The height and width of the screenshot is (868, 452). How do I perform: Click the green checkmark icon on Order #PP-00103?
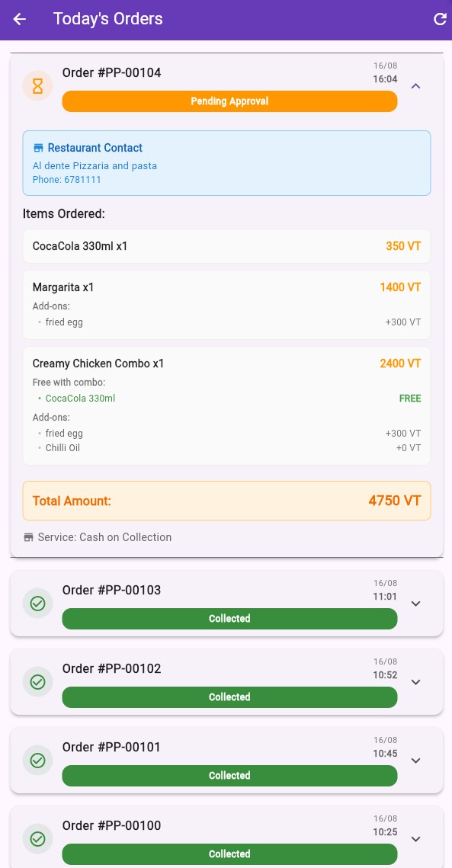[x=37, y=603]
